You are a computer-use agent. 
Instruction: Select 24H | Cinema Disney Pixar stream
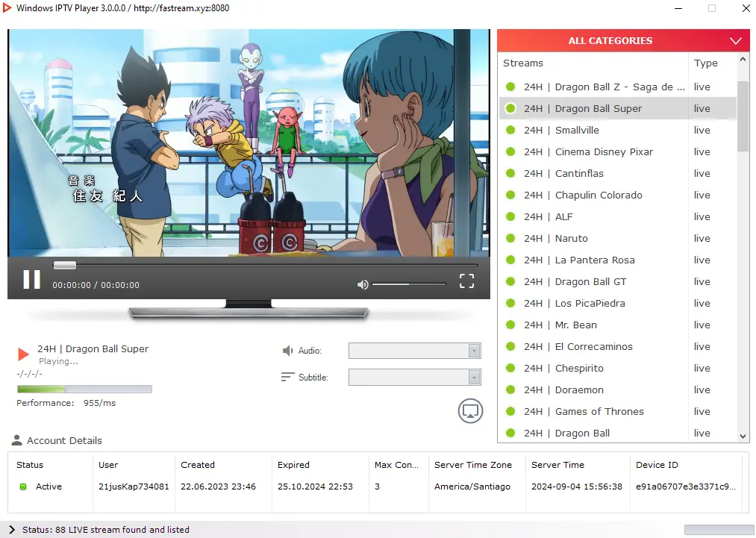617,152
